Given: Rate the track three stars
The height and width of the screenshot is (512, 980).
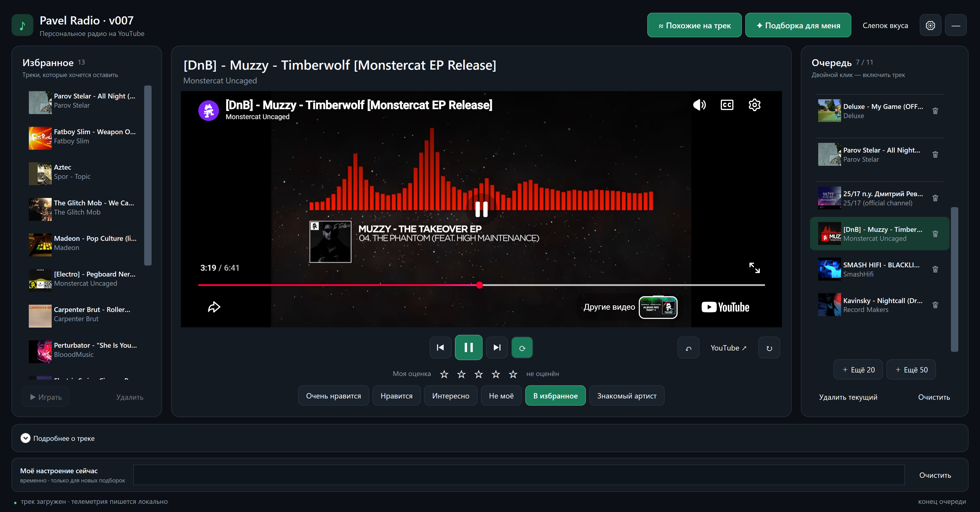Looking at the screenshot, I should coord(479,374).
